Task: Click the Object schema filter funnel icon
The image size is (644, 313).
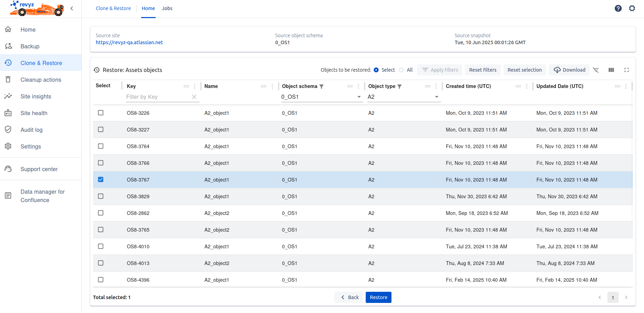Action: tap(321, 87)
